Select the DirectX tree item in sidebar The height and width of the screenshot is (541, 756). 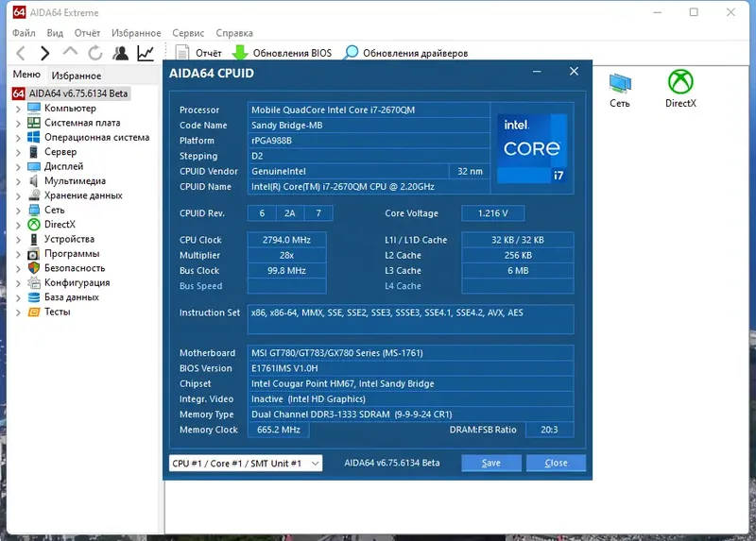coord(60,224)
